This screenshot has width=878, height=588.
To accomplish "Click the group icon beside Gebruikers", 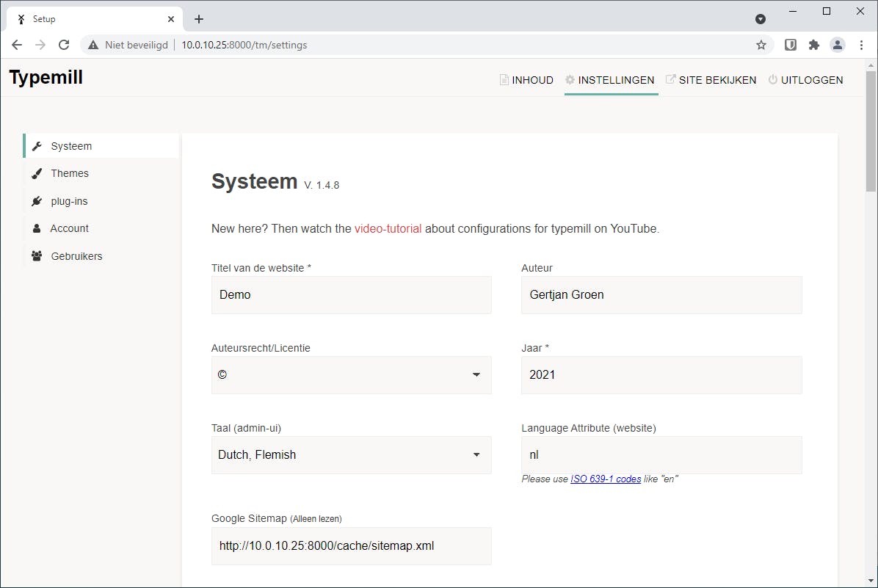I will (37, 256).
